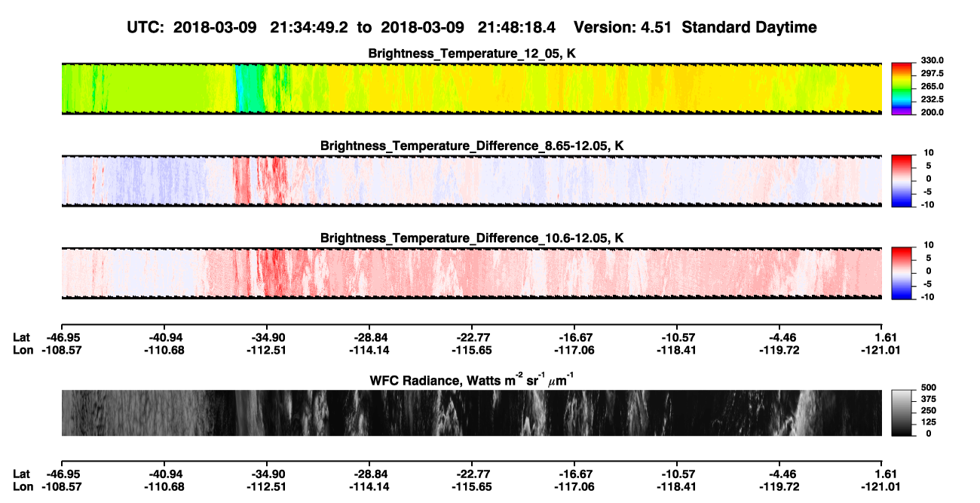Click latitude '-34.90' on axis under 10.6-12.05 panel
Viewport: 980px width, 503px height.
(266, 337)
